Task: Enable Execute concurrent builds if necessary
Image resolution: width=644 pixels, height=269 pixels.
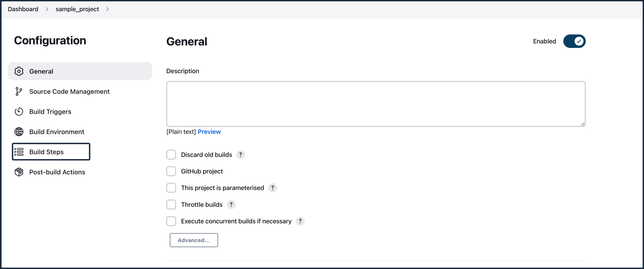Action: coord(171,221)
